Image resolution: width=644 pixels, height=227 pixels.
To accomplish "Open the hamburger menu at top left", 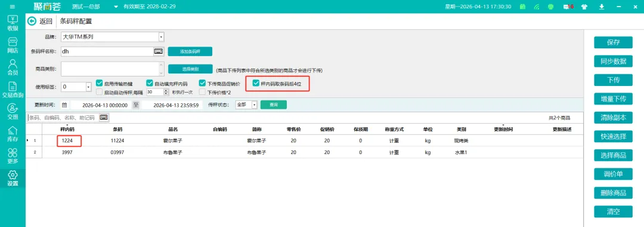I will click(13, 7).
